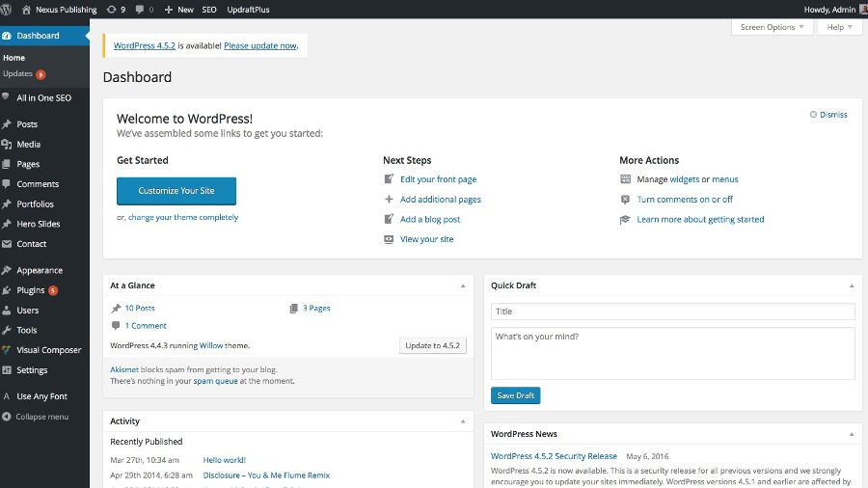Click the Save Draft button
868x488 pixels.
(516, 395)
